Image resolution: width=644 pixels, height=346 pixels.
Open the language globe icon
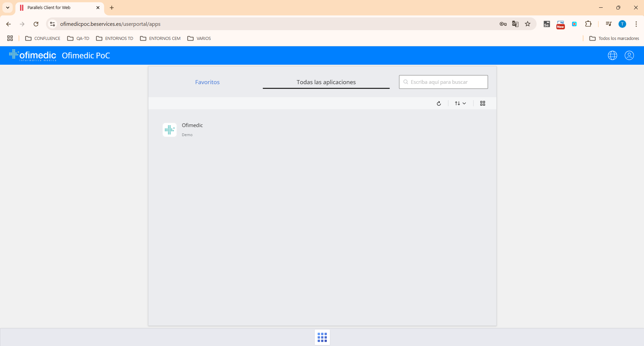click(612, 55)
